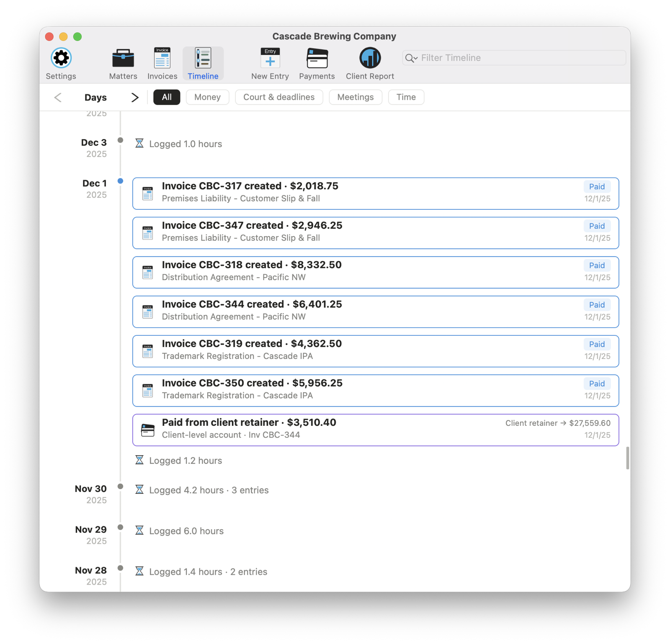670x644 pixels.
Task: Click the invoice icon for CBC-318
Action: click(148, 272)
